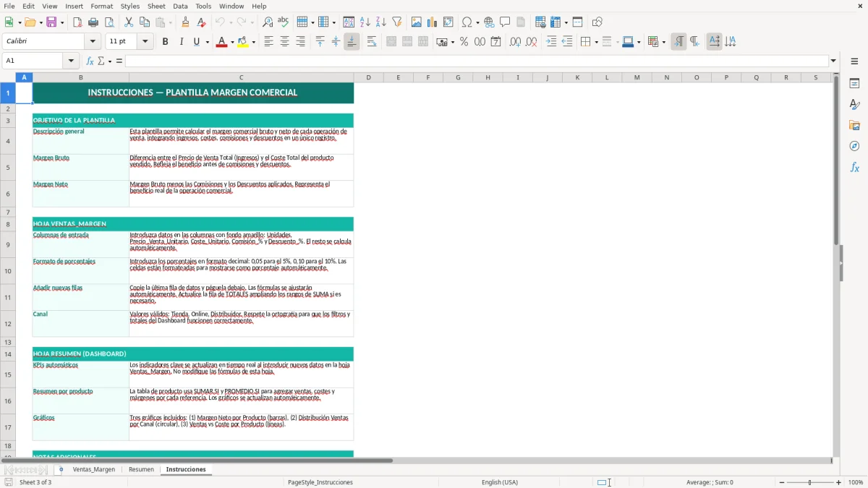Screen dimensions: 868x488
Task: Open Background Color dropdown arrow
Action: tap(253, 42)
